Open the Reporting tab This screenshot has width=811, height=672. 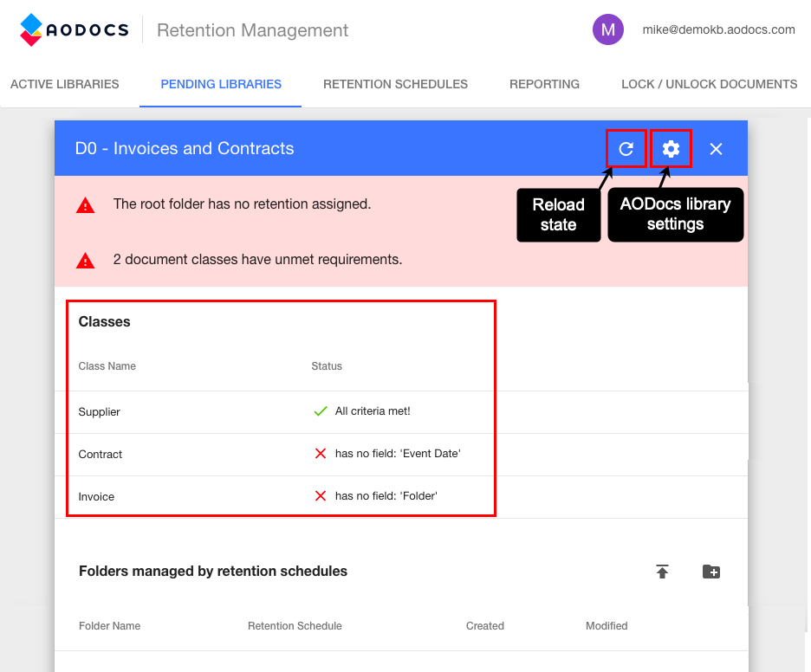pyautogui.click(x=544, y=84)
